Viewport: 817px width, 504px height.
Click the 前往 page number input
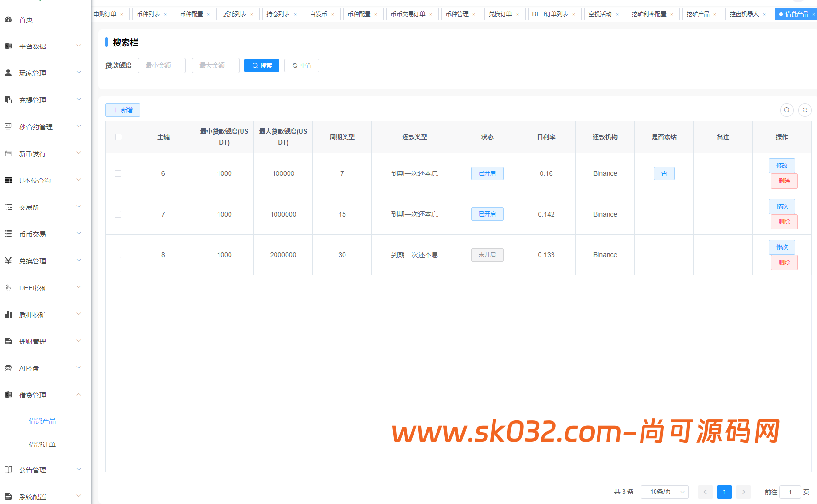click(790, 492)
